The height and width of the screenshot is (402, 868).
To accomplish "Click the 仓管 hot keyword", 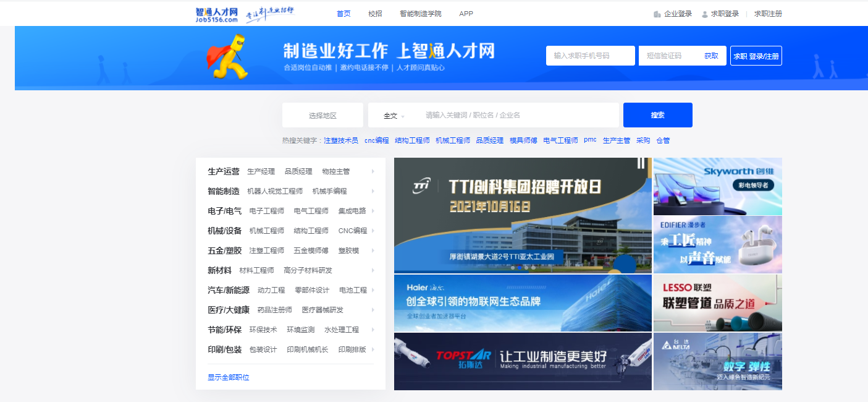I will tap(663, 140).
